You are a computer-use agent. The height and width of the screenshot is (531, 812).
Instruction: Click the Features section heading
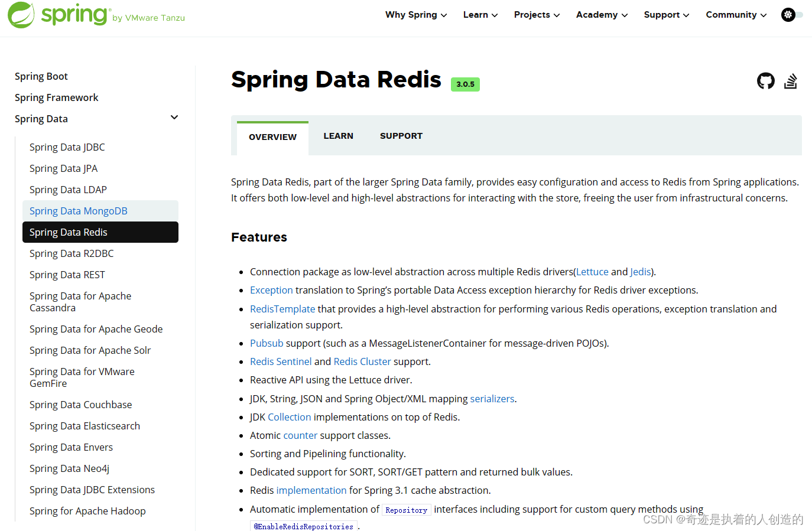(x=259, y=237)
